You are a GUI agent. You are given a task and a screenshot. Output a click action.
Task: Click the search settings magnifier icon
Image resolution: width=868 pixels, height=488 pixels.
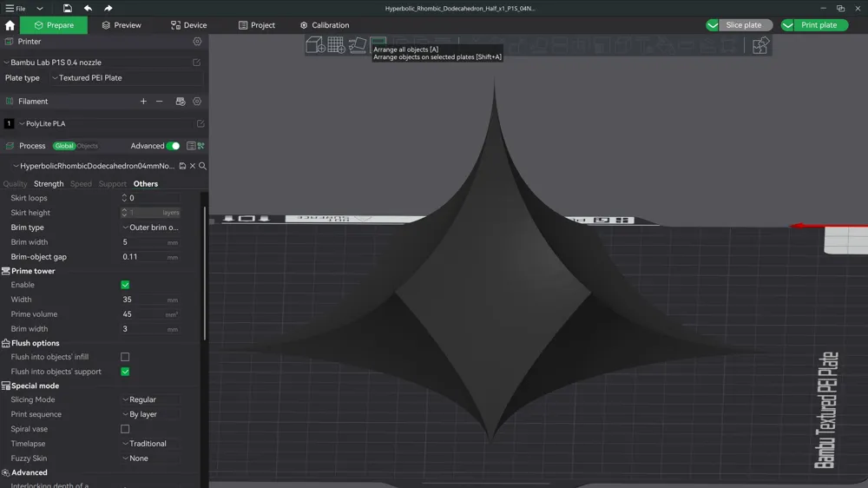tap(202, 166)
